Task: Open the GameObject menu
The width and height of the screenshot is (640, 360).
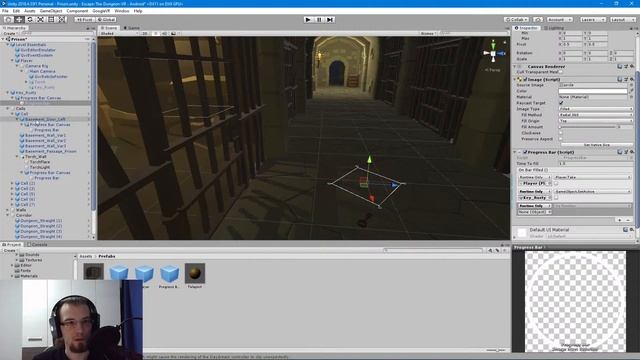Action: click(x=51, y=11)
